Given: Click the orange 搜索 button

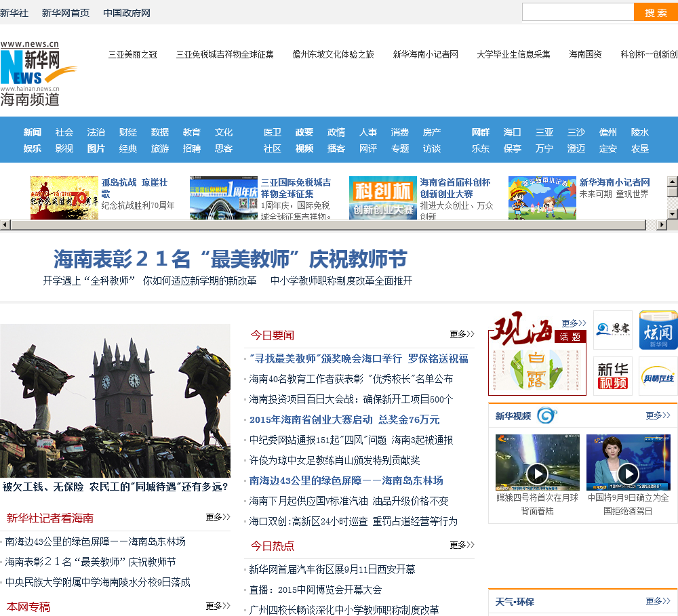Looking at the screenshot, I should tap(656, 12).
